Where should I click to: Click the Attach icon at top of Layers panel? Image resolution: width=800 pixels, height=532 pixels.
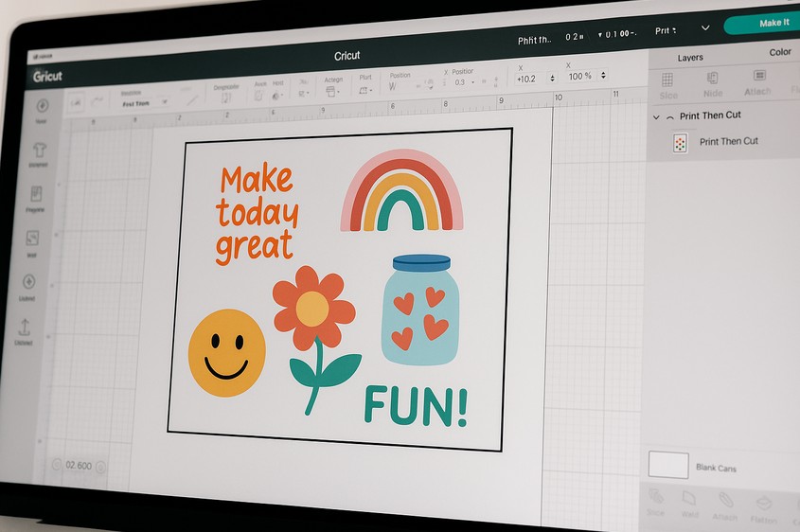click(758, 78)
